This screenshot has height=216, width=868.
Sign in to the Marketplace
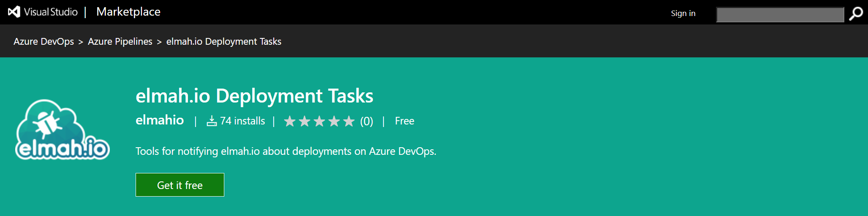point(683,13)
